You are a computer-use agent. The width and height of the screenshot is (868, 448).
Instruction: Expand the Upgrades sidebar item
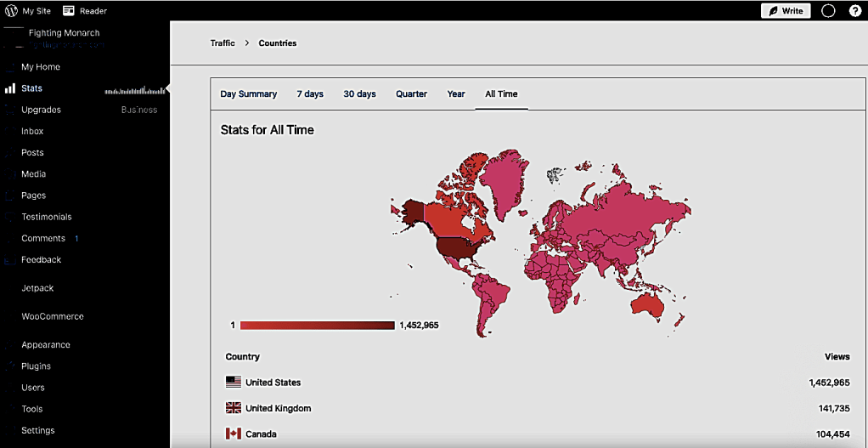[x=41, y=110]
